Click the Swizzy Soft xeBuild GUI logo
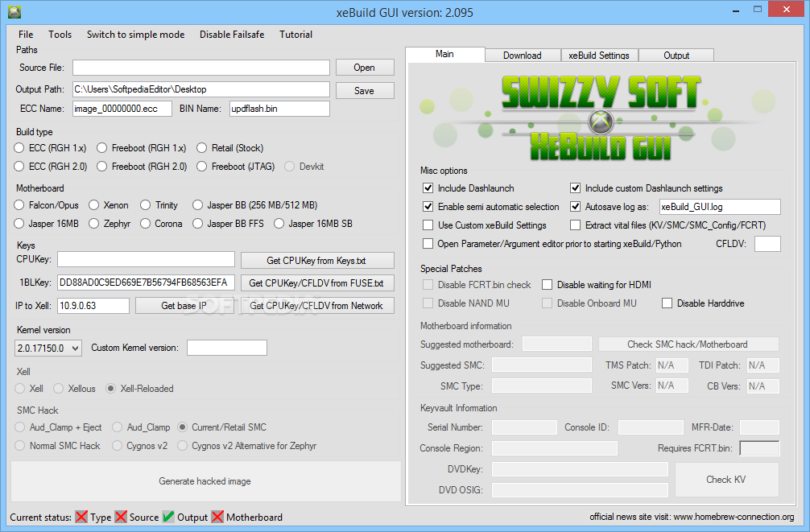 pos(601,118)
